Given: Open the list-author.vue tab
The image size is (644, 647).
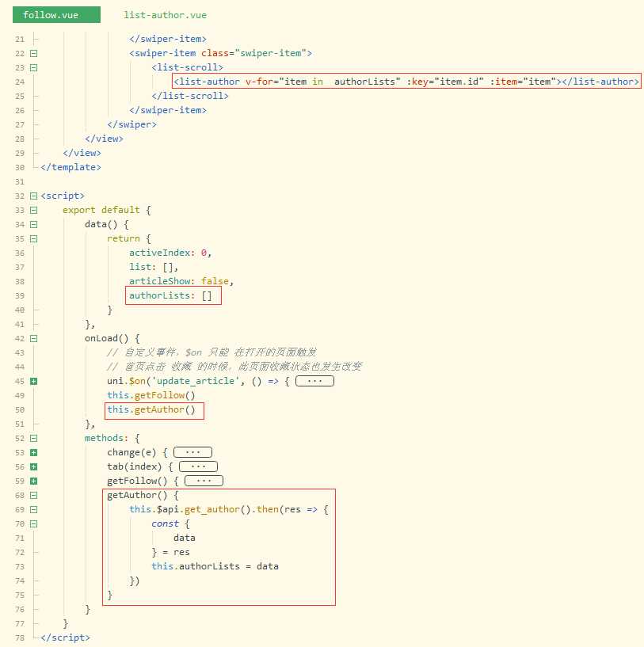Looking at the screenshot, I should 165,15.
